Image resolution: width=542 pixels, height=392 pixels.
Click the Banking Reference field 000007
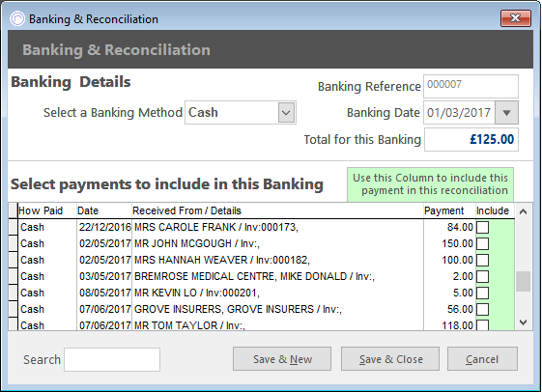click(471, 86)
